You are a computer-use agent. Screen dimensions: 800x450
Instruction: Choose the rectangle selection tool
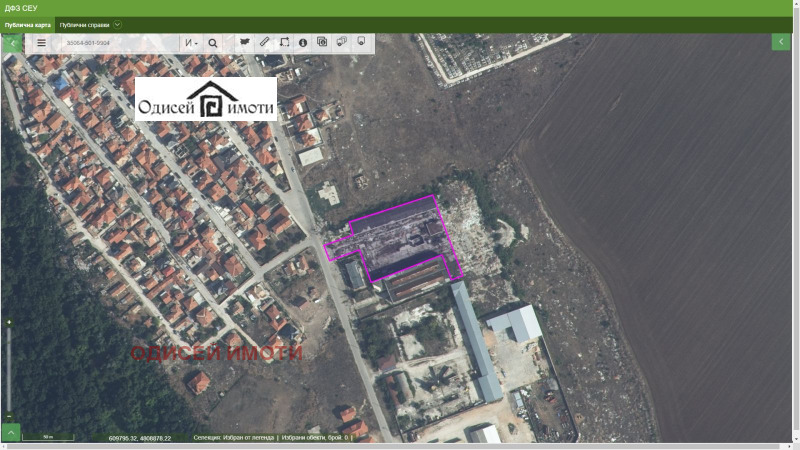(x=284, y=42)
